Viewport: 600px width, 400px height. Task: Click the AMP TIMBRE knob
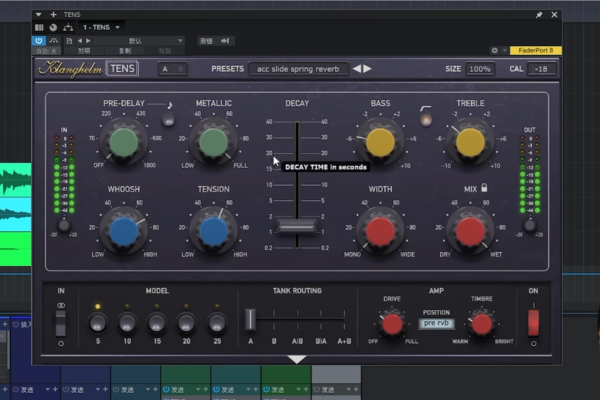click(482, 324)
